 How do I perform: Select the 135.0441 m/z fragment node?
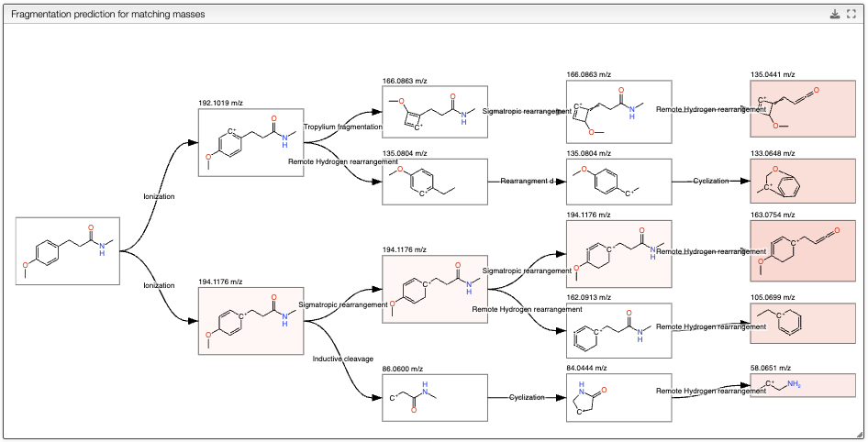pyautogui.click(x=803, y=108)
